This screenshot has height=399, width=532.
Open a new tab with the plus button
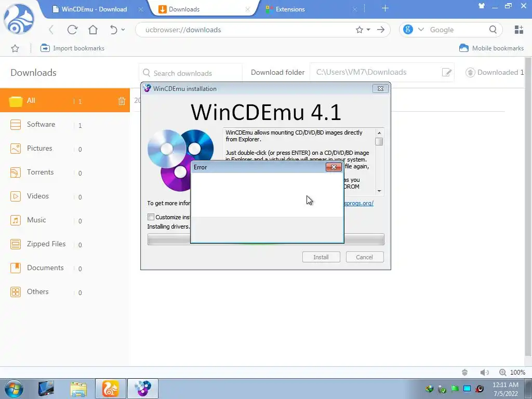[385, 8]
